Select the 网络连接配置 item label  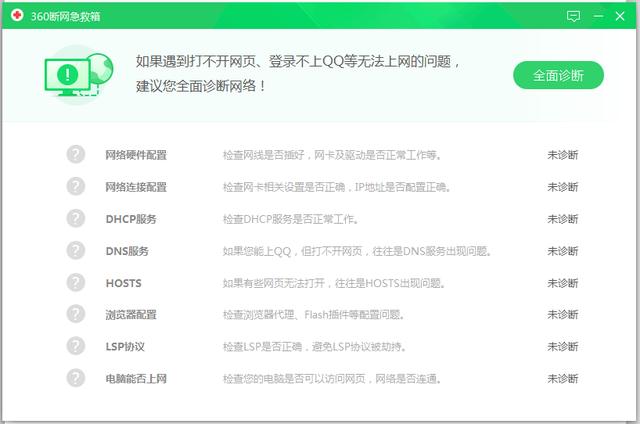[x=136, y=187]
